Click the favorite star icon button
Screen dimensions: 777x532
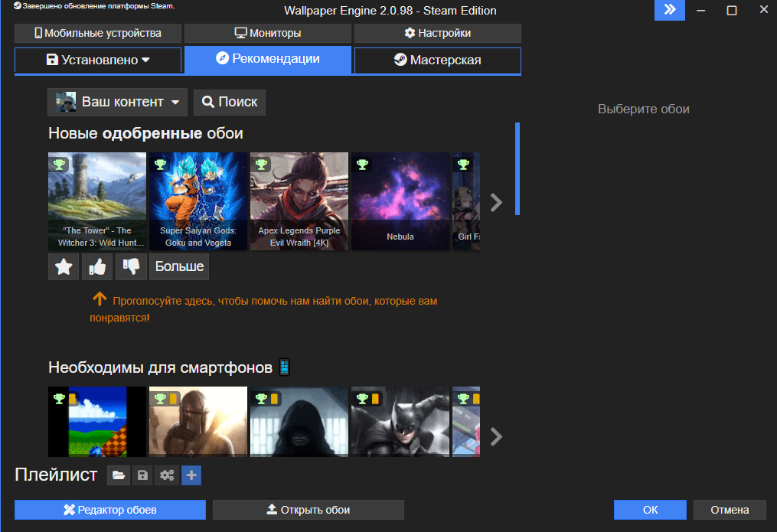64,266
